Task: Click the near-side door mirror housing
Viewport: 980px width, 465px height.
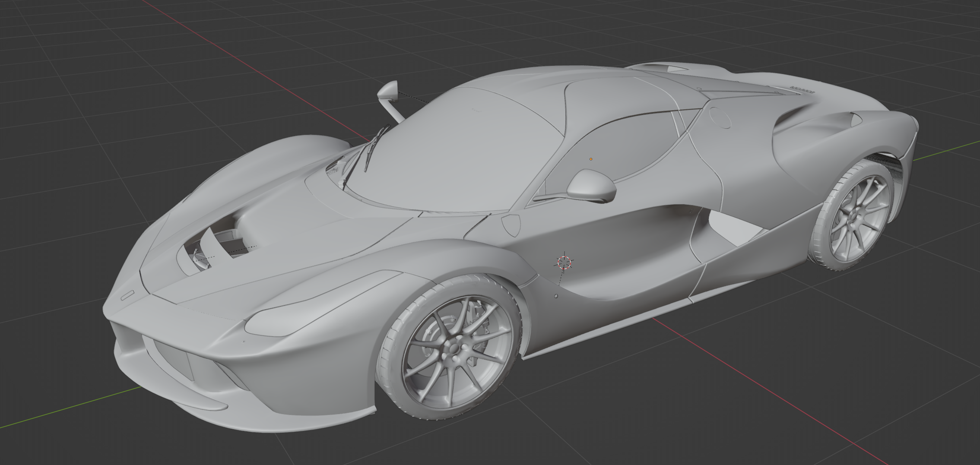Action: pos(591,186)
